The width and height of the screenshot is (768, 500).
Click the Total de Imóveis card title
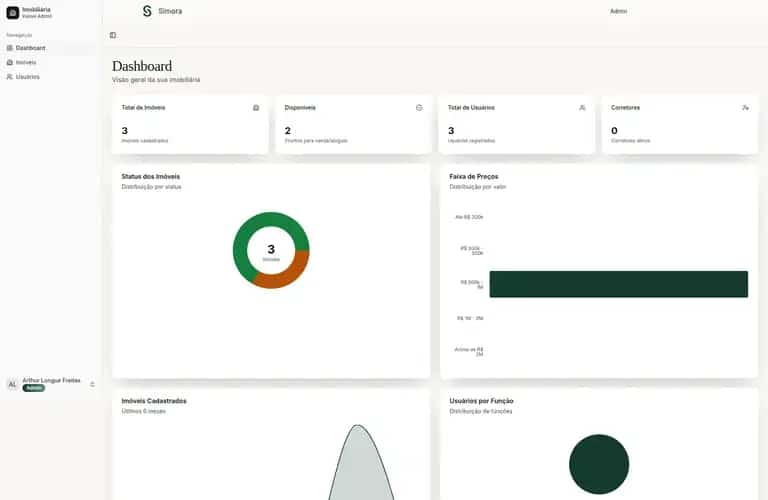(144, 108)
